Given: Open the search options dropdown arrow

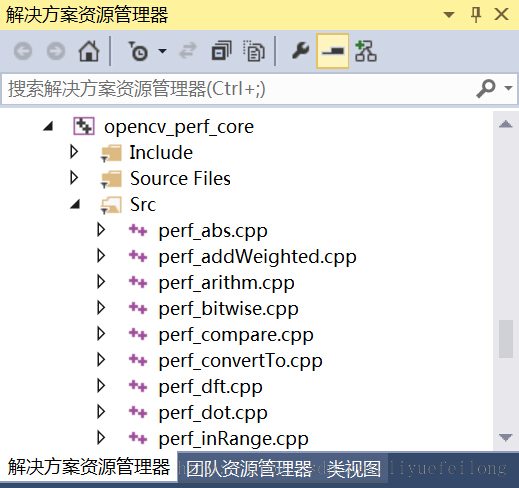Looking at the screenshot, I should click(508, 88).
